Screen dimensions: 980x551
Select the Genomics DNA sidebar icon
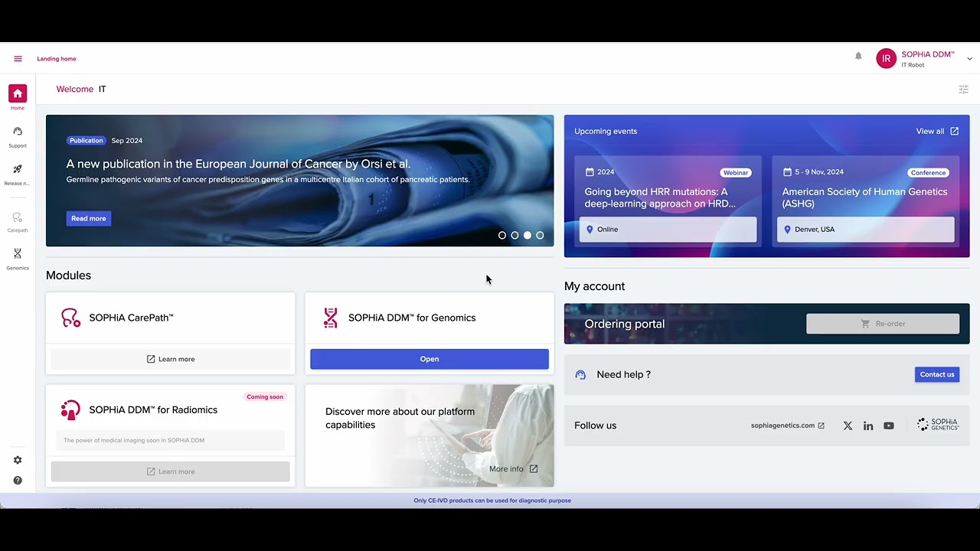[18, 254]
